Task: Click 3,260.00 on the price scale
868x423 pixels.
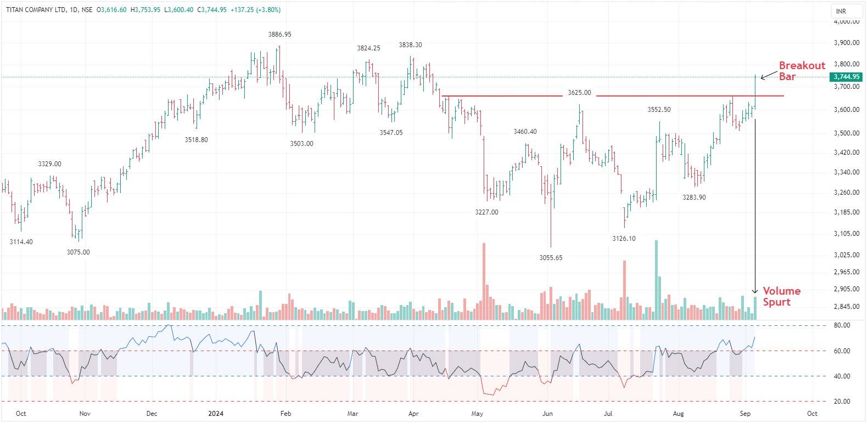Action: [847, 193]
